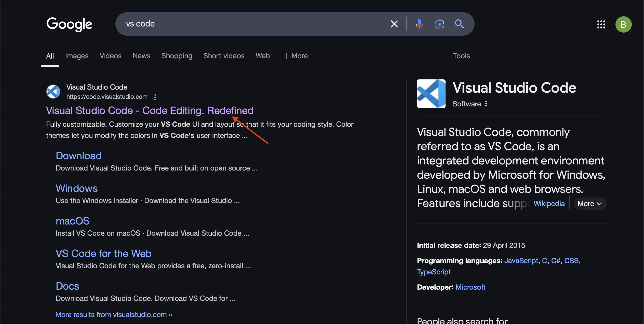Open the Shopping tab
The width and height of the screenshot is (644, 324).
point(177,56)
